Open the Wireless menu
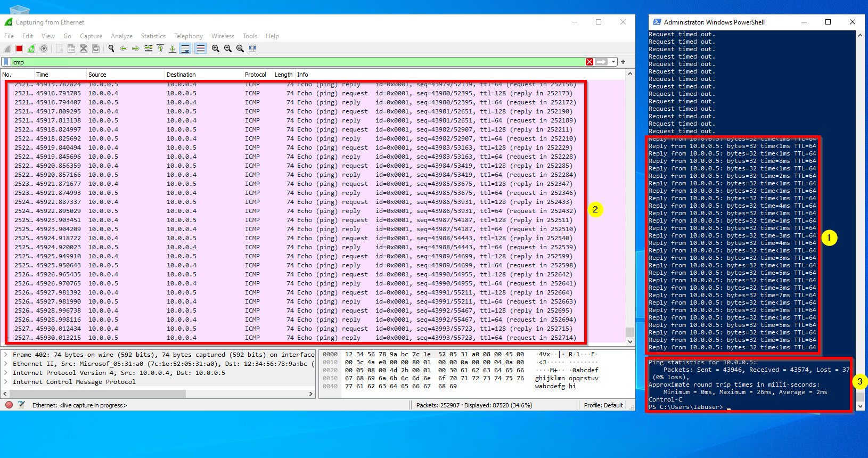 pos(223,36)
